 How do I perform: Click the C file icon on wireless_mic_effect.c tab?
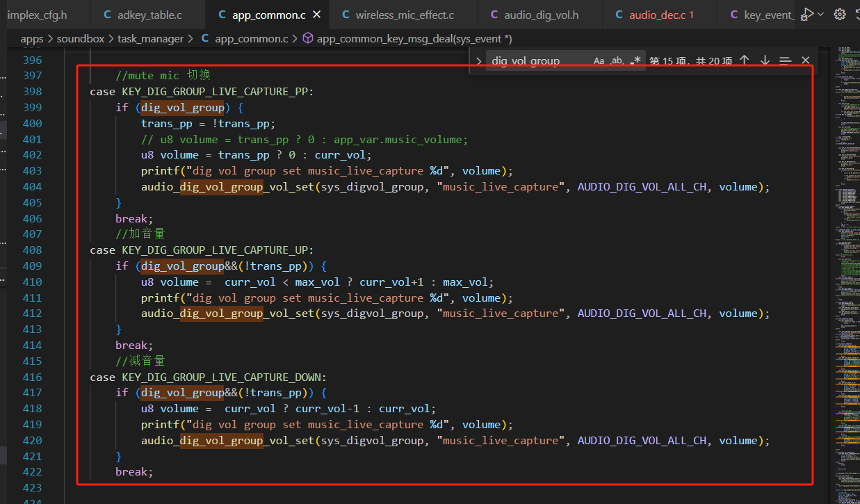pyautogui.click(x=346, y=15)
